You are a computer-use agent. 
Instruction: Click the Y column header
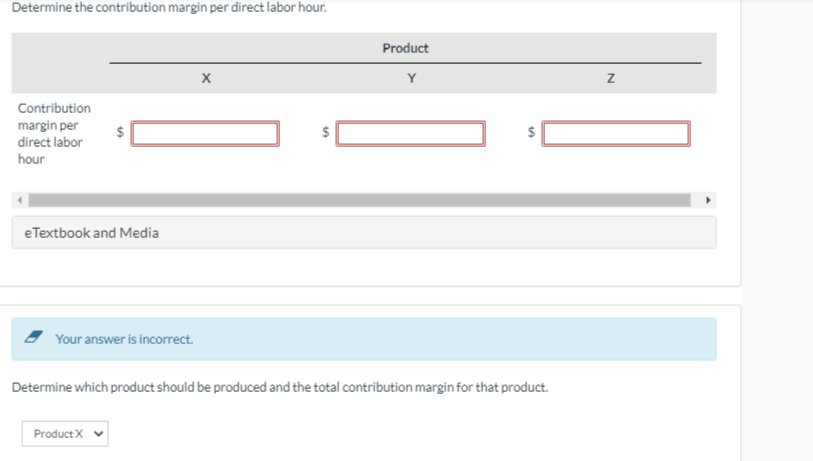click(x=412, y=78)
